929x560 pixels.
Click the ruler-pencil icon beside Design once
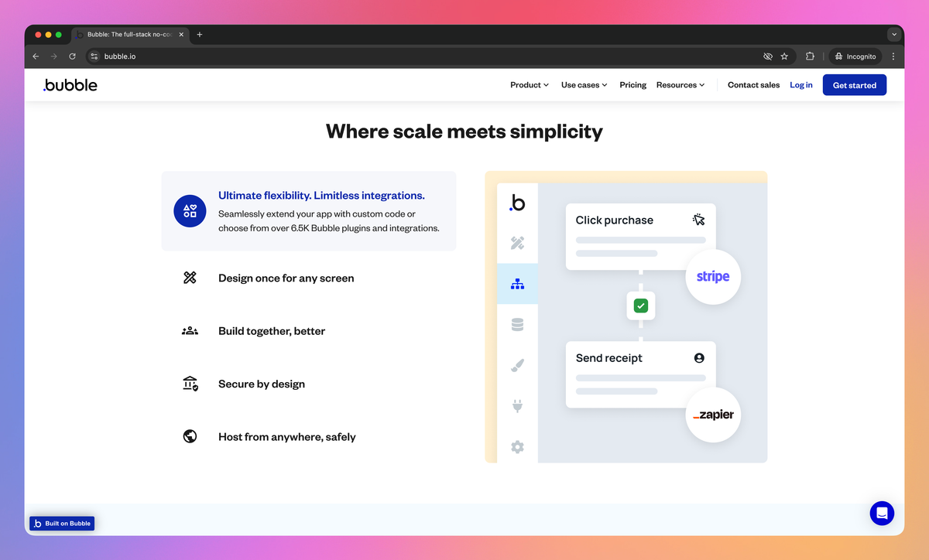[190, 278]
